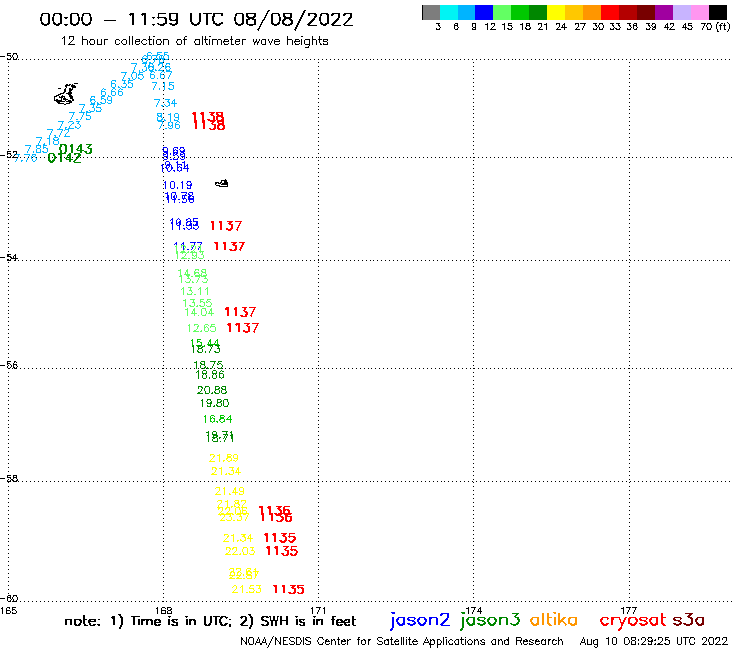
Task: Click the light blue value '7.76'
Action: point(25,158)
